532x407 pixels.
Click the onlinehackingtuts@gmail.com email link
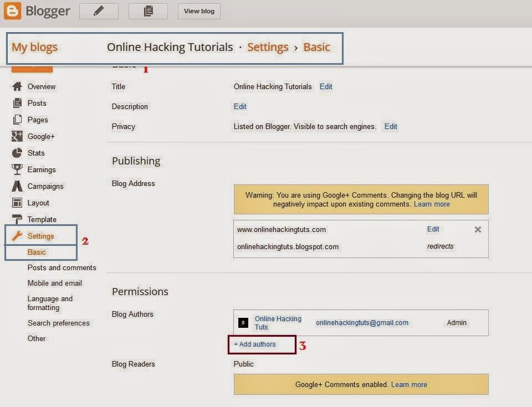(x=362, y=323)
